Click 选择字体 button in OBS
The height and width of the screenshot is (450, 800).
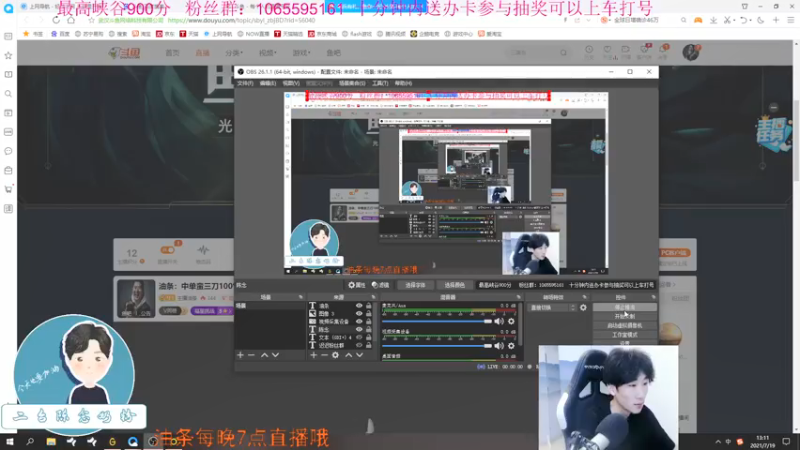415,285
